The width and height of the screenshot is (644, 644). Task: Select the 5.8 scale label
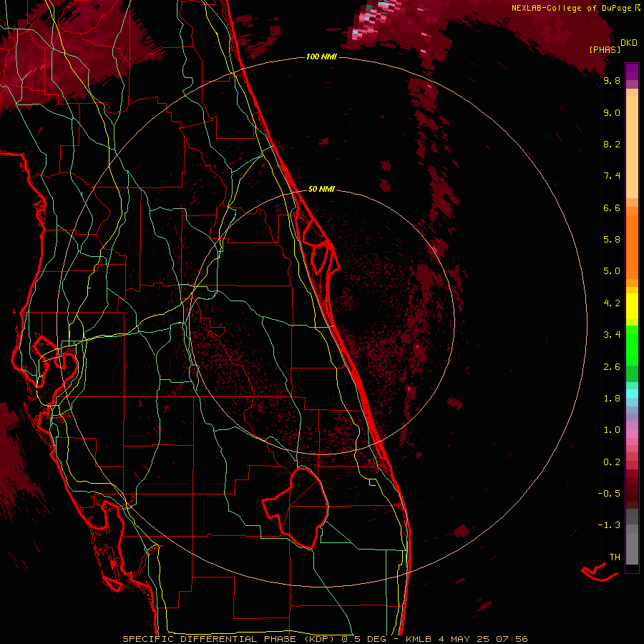pos(612,240)
